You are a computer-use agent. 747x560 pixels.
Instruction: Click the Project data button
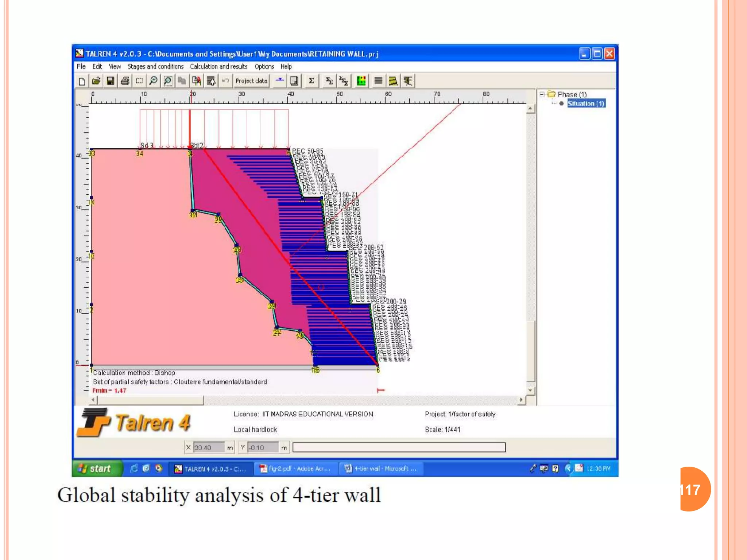pos(251,81)
